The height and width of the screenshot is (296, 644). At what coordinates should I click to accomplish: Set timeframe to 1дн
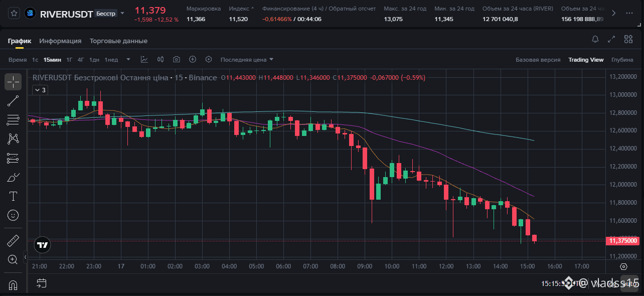(94, 60)
